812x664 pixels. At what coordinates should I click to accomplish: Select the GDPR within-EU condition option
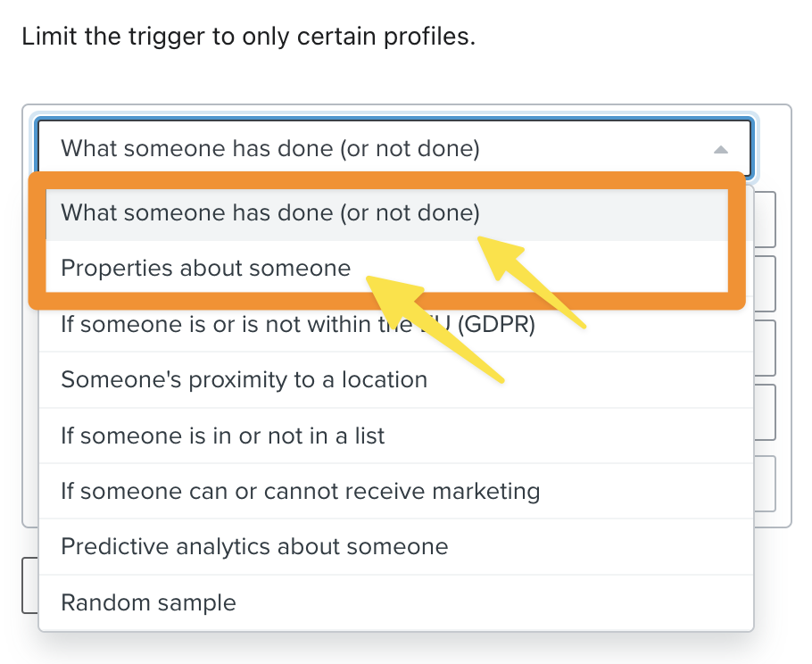297,325
